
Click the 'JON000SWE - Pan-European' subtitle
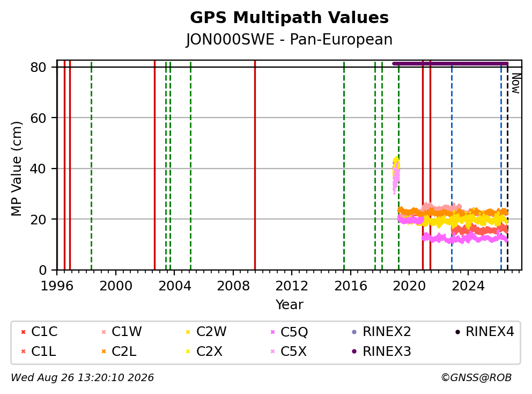point(289,39)
